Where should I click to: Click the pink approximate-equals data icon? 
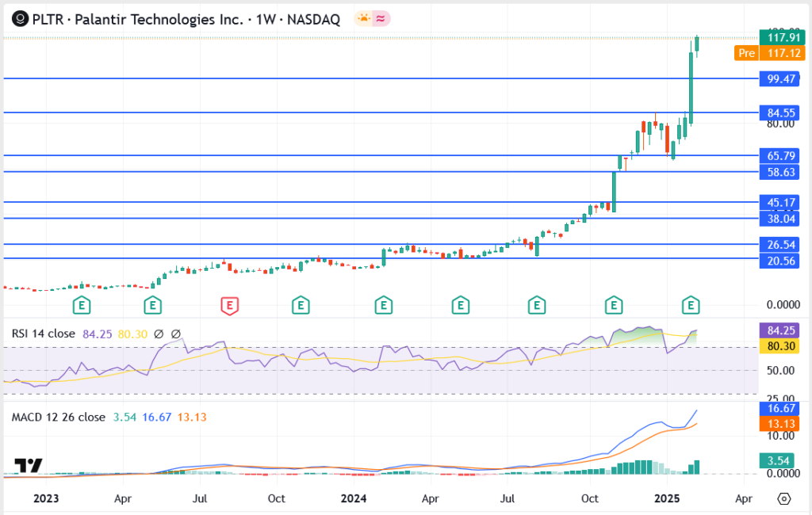pos(380,19)
